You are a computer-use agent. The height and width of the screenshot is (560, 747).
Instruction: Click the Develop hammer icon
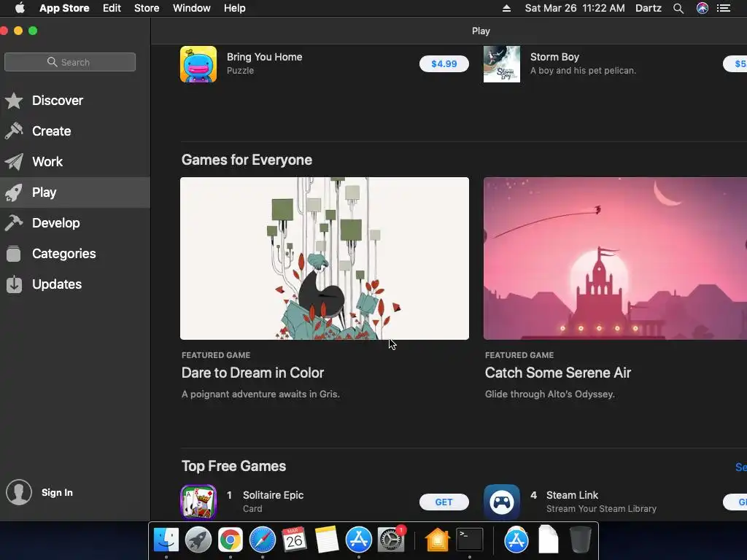[14, 223]
